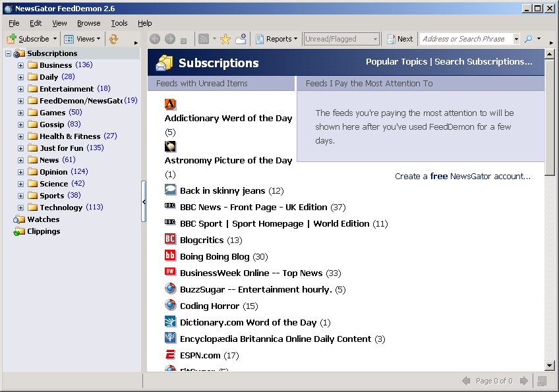Click the Popular Topics link
The width and height of the screenshot is (559, 392).
pyautogui.click(x=396, y=62)
